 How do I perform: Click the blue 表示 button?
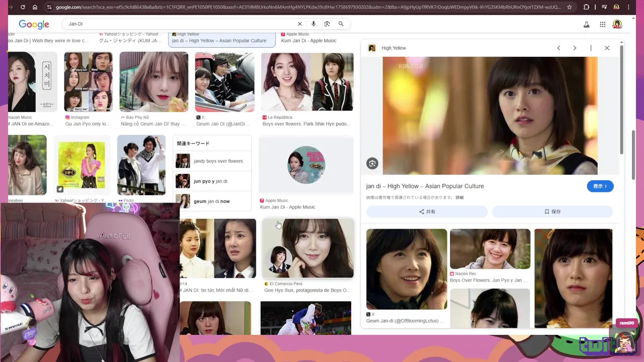(x=600, y=186)
